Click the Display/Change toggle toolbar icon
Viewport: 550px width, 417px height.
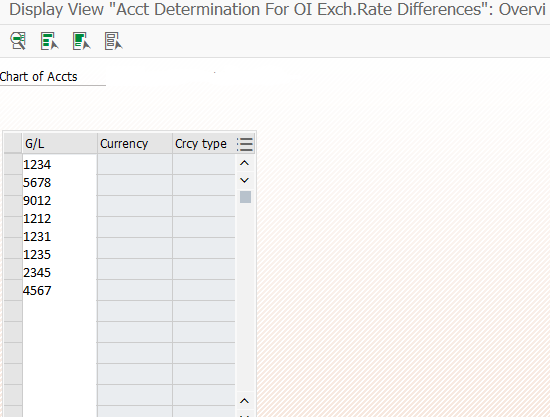18,41
